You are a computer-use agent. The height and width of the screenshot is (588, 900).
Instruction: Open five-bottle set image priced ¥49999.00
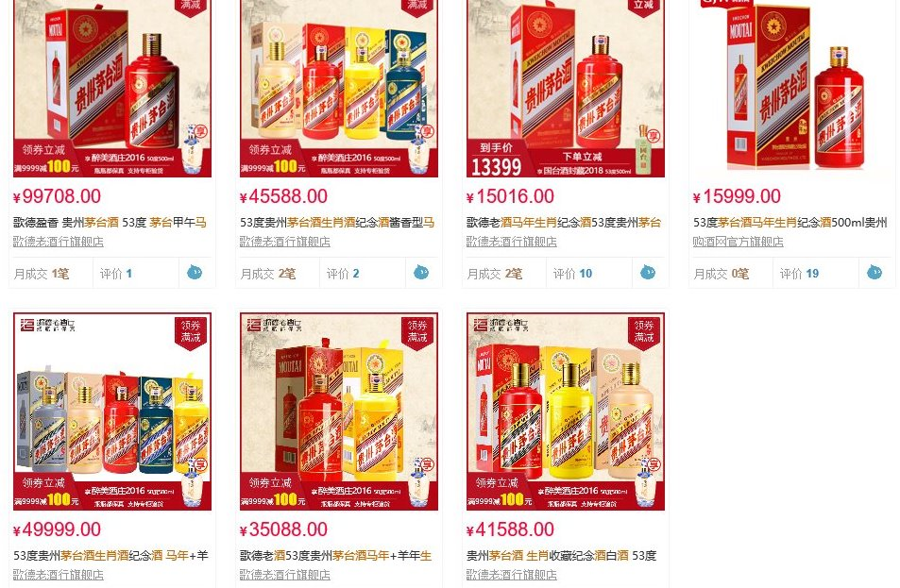coord(112,412)
